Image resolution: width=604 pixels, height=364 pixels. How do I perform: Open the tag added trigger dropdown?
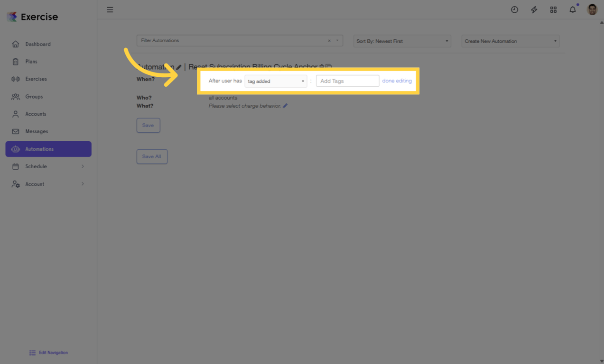276,81
